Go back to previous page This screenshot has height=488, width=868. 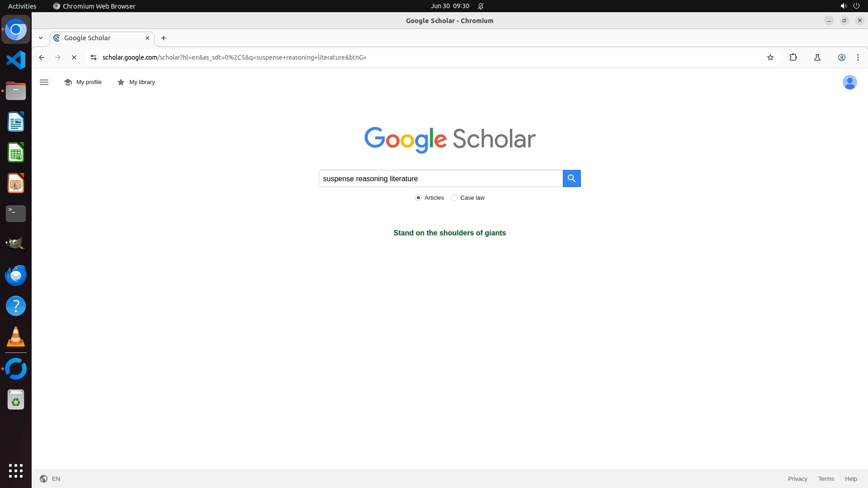[x=42, y=57]
